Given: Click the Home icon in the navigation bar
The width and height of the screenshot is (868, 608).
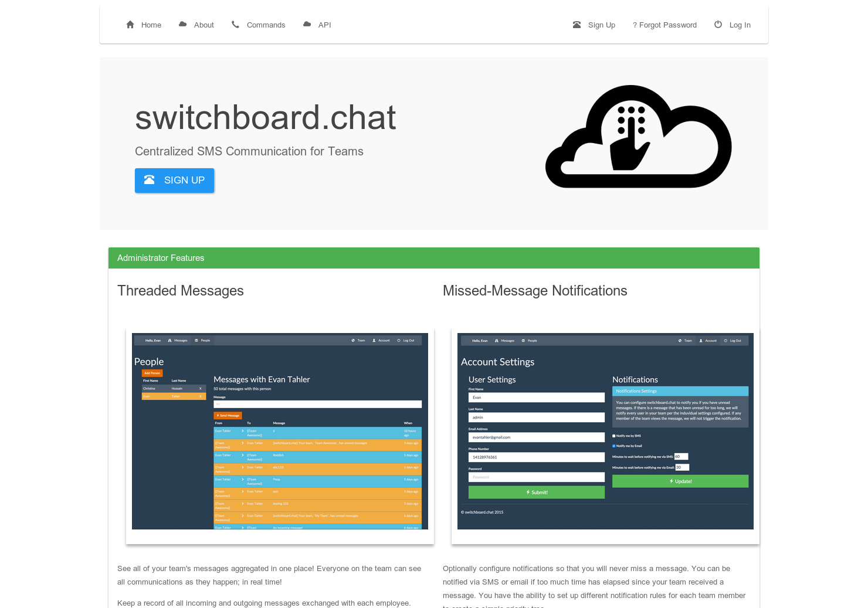Looking at the screenshot, I should click(130, 25).
